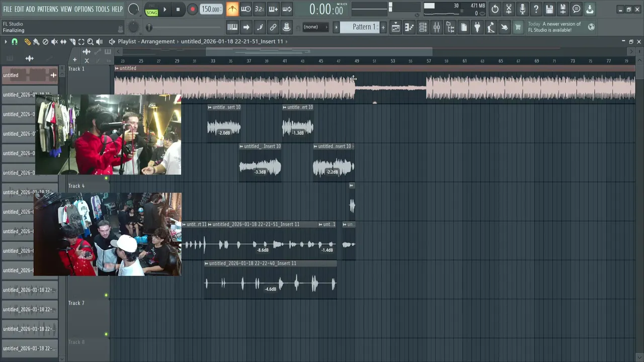Arm the red Record button
644x362 pixels.
[192, 9]
